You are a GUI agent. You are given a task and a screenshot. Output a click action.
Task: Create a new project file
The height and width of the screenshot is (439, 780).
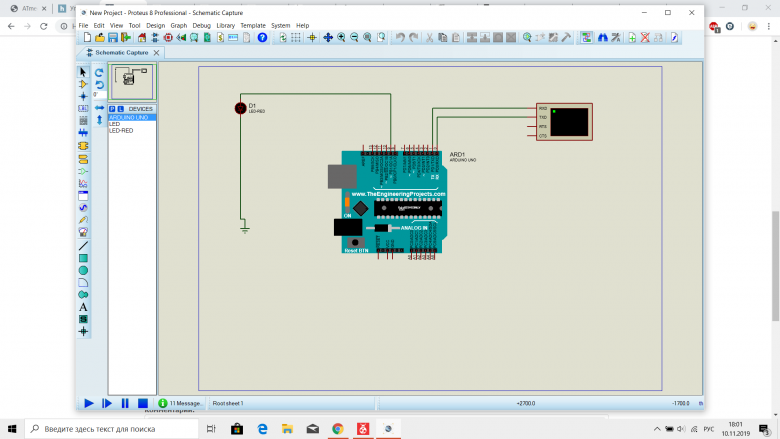(x=88, y=38)
